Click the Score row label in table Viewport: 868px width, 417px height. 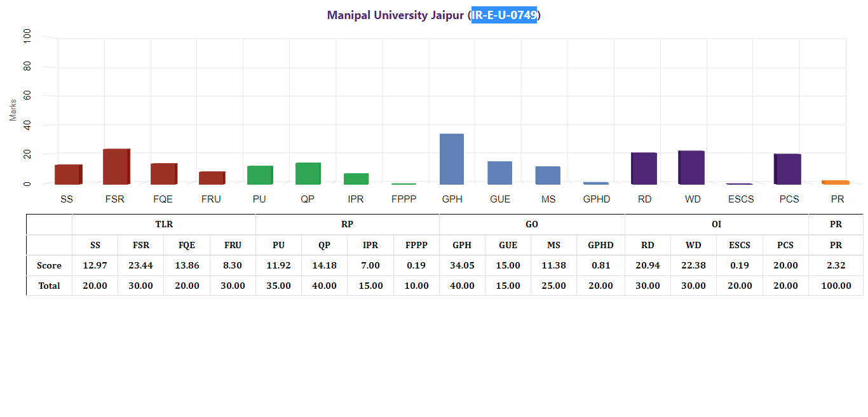coord(49,265)
